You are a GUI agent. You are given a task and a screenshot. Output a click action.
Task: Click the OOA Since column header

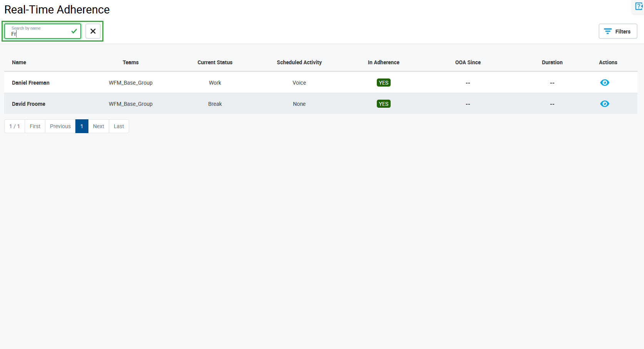(x=468, y=62)
